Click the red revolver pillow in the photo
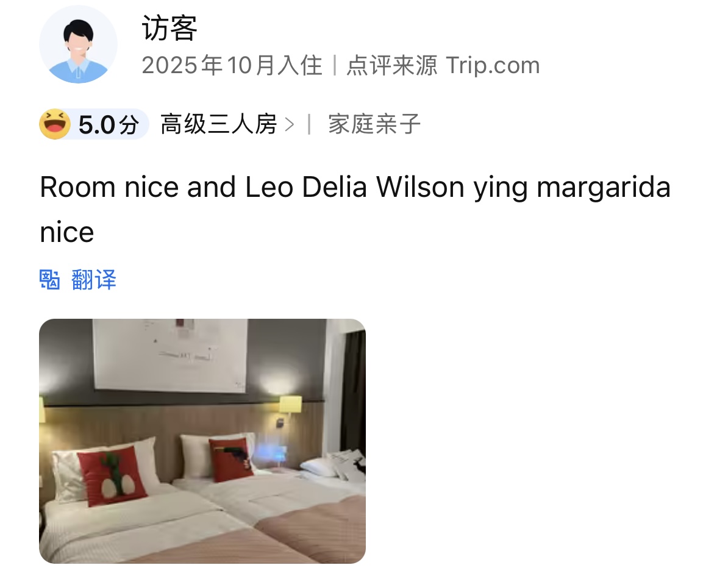 point(231,460)
